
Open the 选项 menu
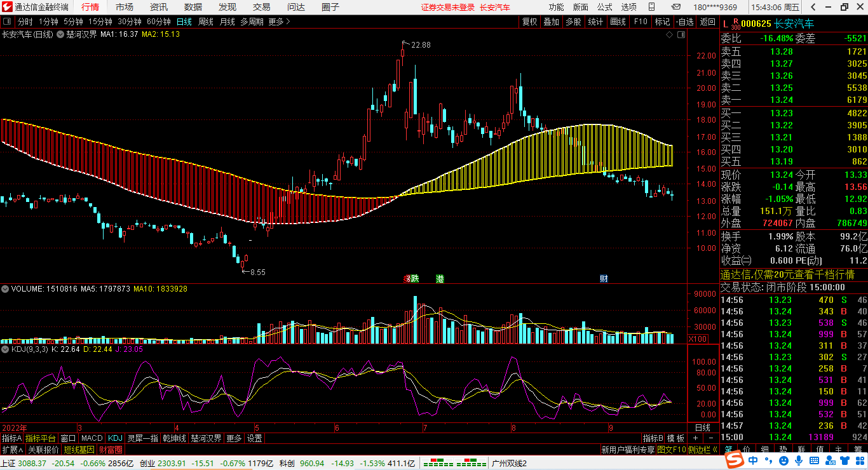click(628, 7)
